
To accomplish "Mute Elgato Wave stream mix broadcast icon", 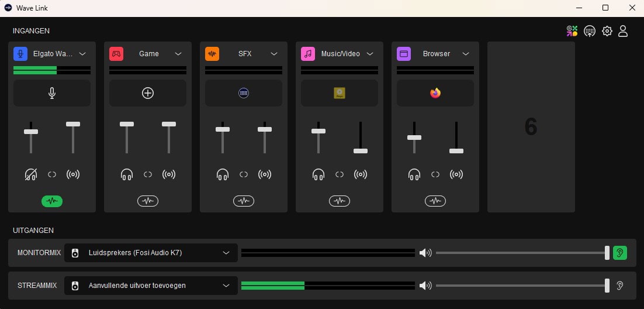I will click(x=73, y=174).
